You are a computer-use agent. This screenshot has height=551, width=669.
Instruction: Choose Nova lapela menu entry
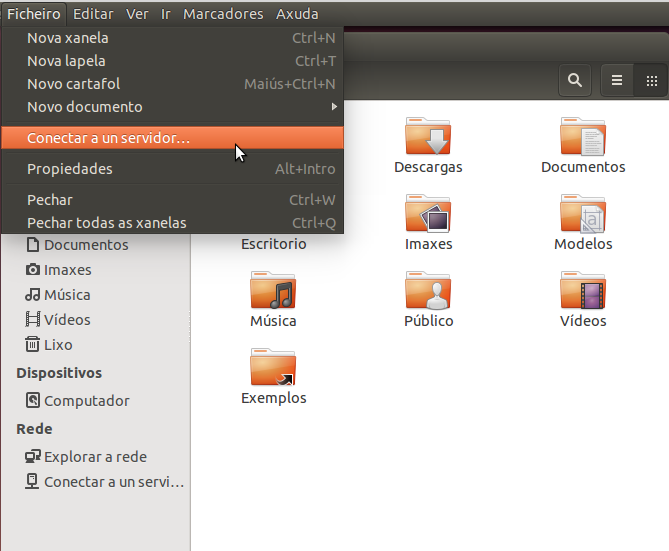pos(172,61)
